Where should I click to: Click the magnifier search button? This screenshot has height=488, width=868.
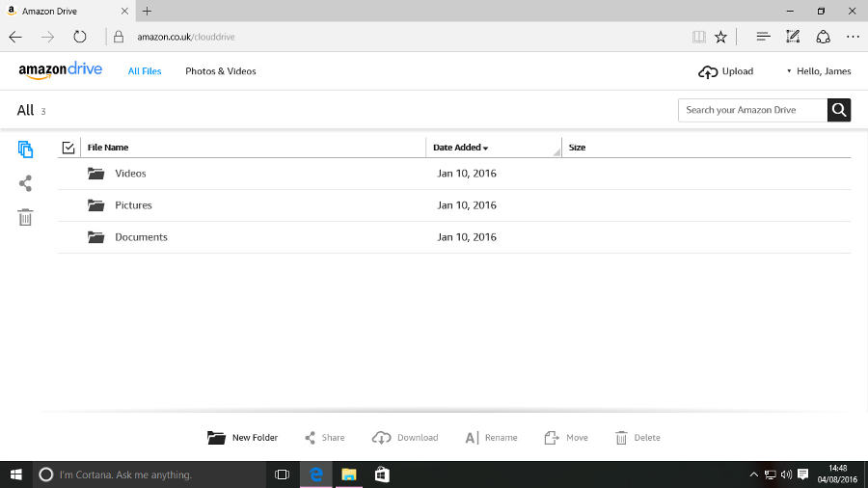pos(839,110)
